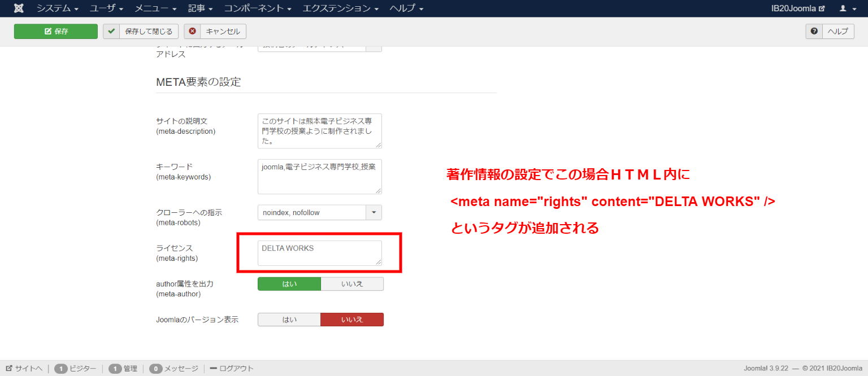Set Joomlaのバージョン表示 to はい
The image size is (868, 376).
click(x=289, y=320)
